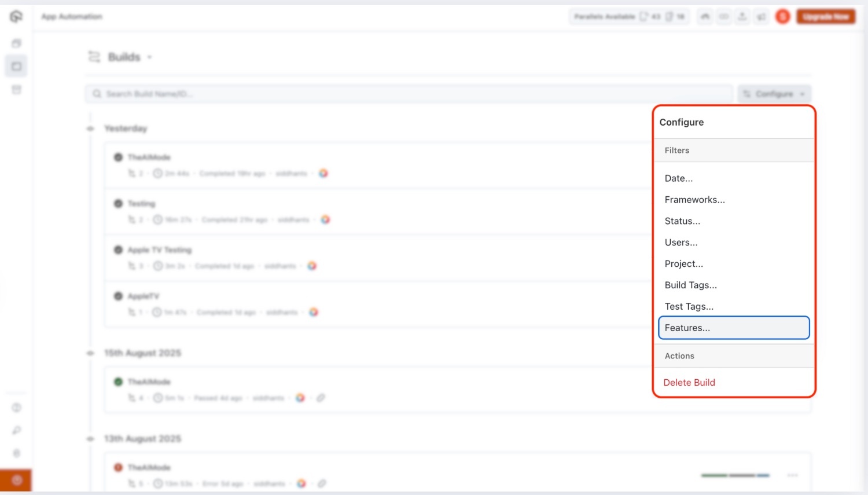Viewport: 868px width, 495px height.
Task: Click green passed icon, 15th August TheAIMode
Action: click(x=118, y=382)
